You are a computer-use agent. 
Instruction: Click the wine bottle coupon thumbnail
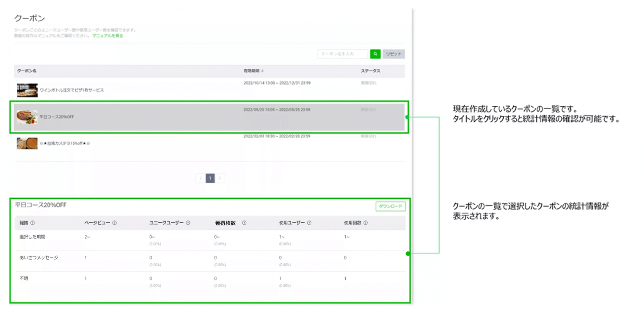coord(27,90)
